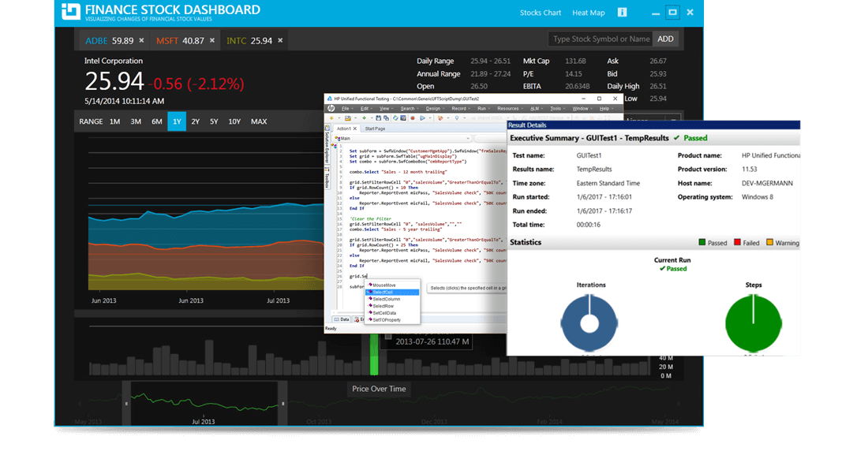
Task: Switch to the Start Page tab
Action: click(x=376, y=129)
